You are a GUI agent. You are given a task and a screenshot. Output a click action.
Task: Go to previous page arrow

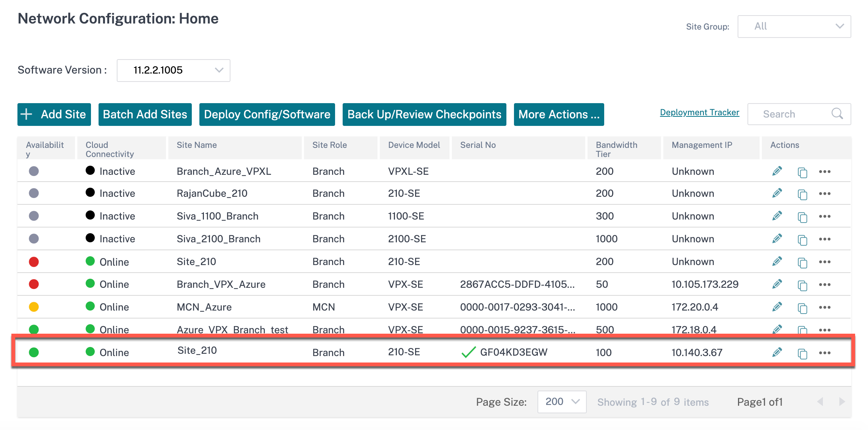coord(820,402)
